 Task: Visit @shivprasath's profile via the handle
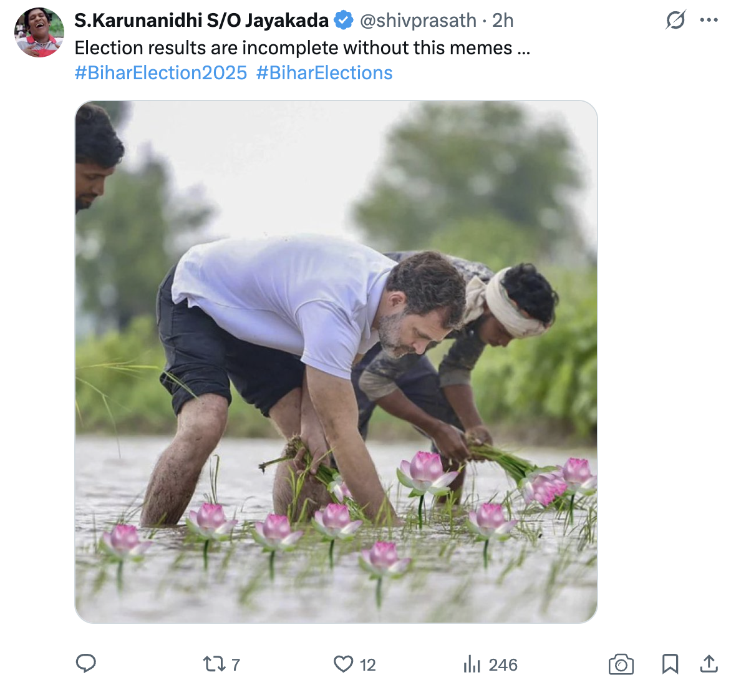pos(417,20)
